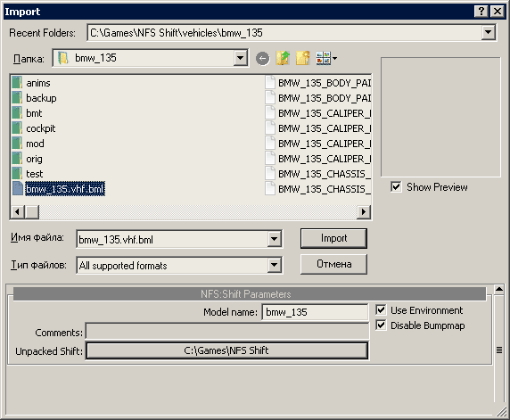Select the backup folder

[x=34, y=98]
